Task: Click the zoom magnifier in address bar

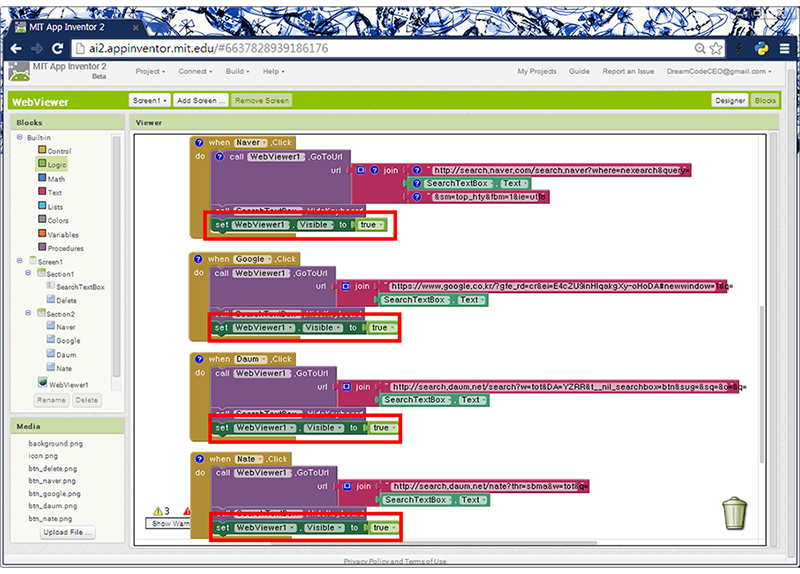Action: coord(700,48)
